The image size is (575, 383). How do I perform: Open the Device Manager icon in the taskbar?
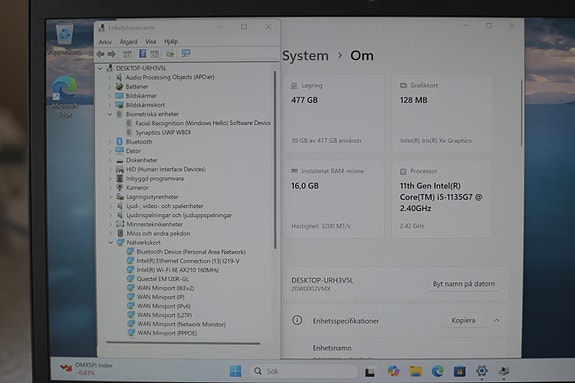[504, 371]
